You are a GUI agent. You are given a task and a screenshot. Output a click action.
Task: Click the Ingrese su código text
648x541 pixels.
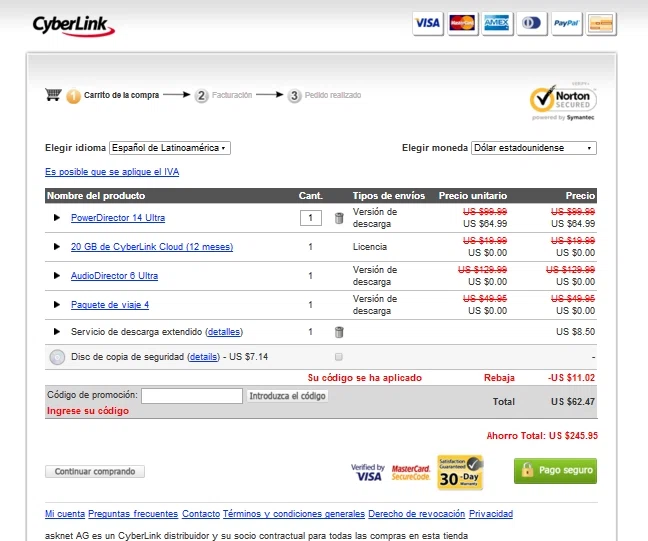[88, 411]
